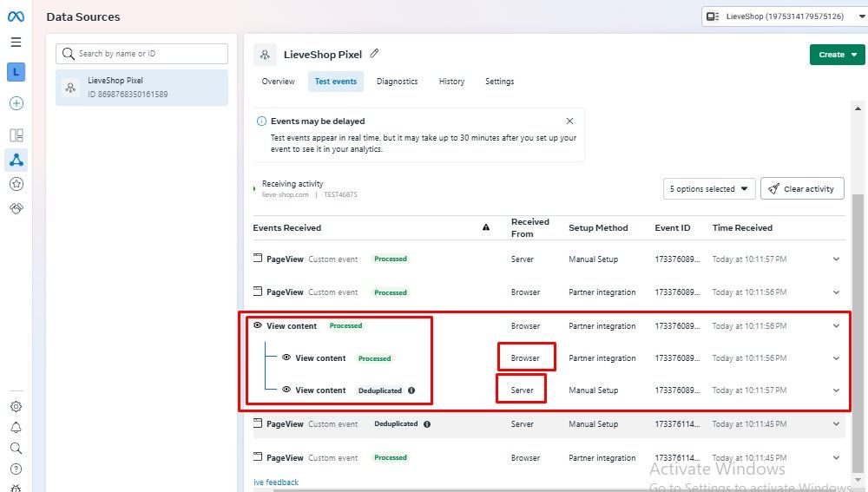This screenshot has width=868, height=492.
Task: Click the lieve-shop.com domain text
Action: pyautogui.click(x=285, y=195)
